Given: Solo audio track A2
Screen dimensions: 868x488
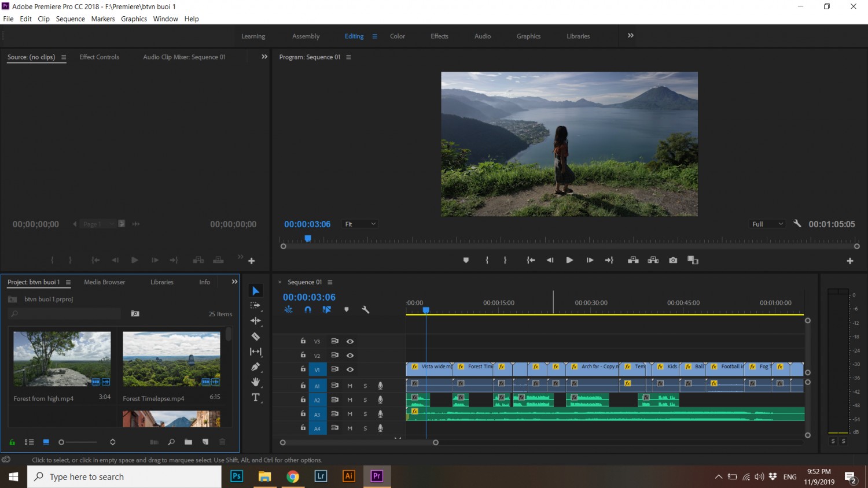Looking at the screenshot, I should 365,400.
